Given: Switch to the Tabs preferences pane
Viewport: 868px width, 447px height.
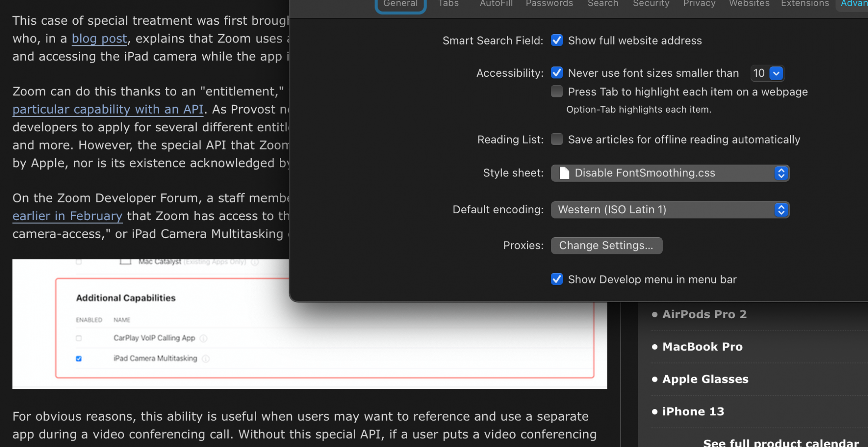Looking at the screenshot, I should 448,4.
